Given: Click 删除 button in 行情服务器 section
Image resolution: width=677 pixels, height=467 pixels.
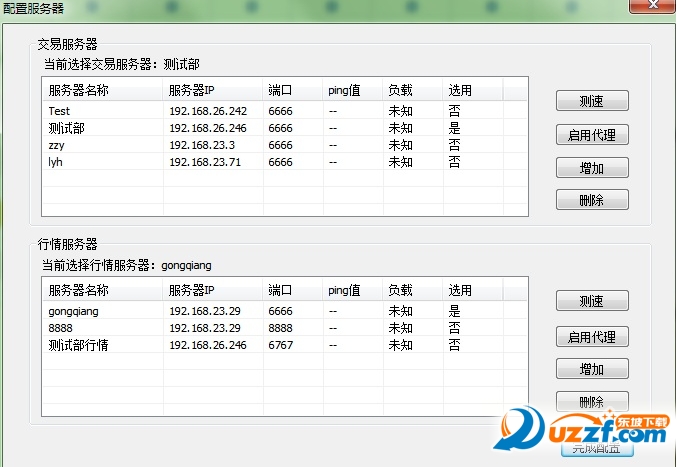Looking at the screenshot, I should coord(592,401).
